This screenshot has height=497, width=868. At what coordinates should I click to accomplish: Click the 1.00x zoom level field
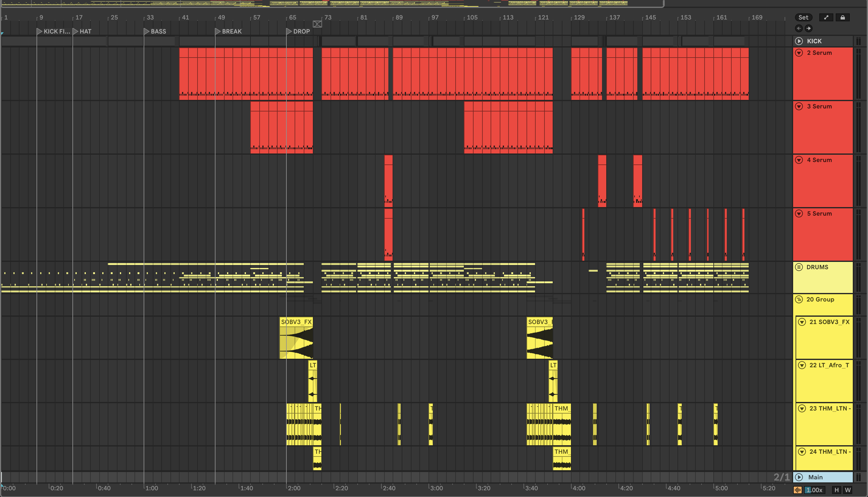pyautogui.click(x=814, y=490)
